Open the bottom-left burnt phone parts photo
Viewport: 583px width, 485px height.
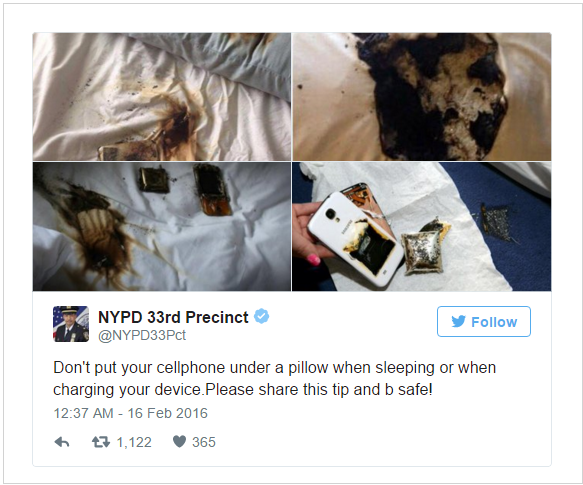(x=162, y=227)
